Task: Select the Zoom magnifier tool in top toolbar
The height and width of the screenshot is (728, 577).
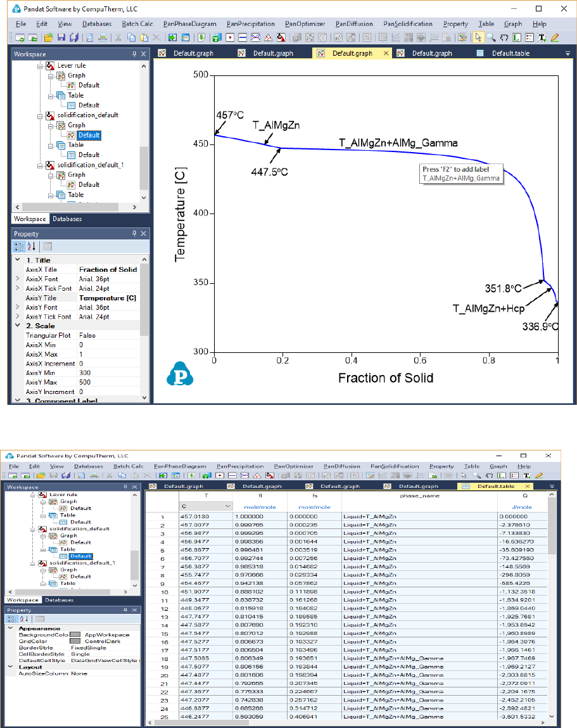Action: click(x=491, y=37)
